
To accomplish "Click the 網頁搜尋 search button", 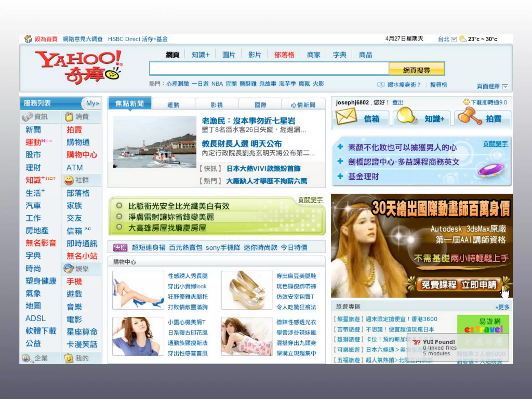I will 416,69.
